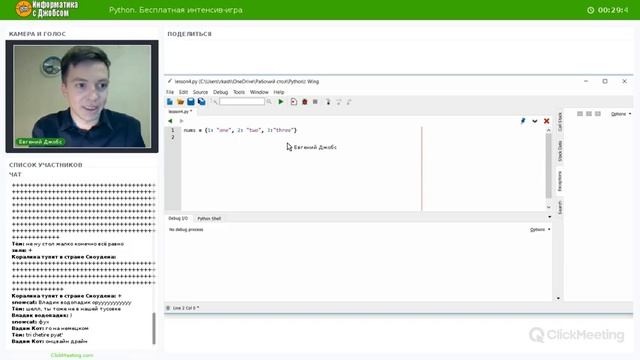Open the Options dropdown in the right side panel
This screenshot has width=640, height=360.
(621, 114)
